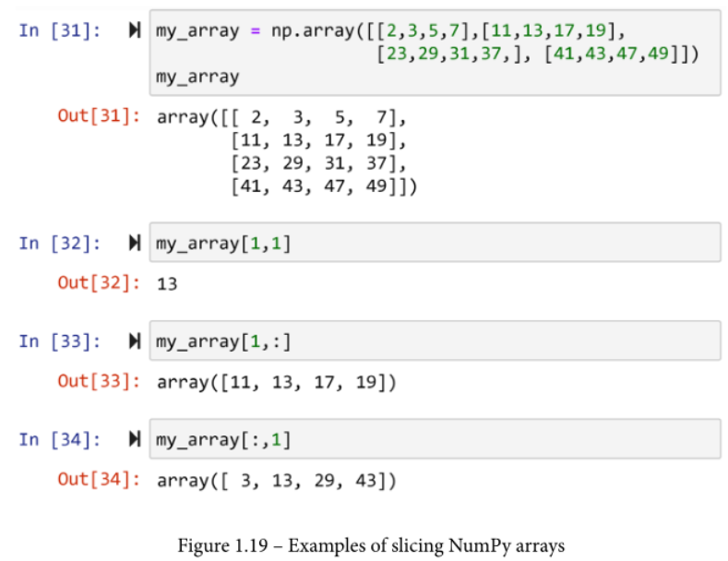Click the Out[33]: prompt label
Viewport: 728px width, 561px height.
point(99,381)
